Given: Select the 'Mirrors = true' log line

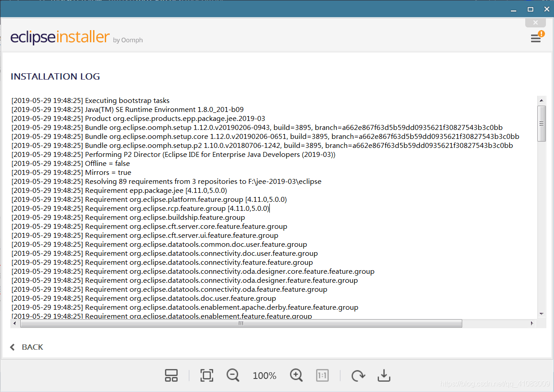Looking at the screenshot, I should point(71,173).
